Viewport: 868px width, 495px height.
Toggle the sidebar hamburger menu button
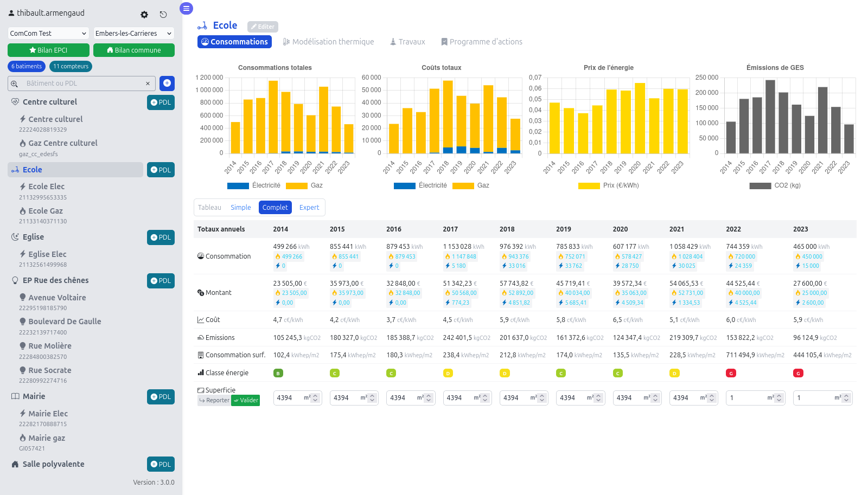point(186,8)
